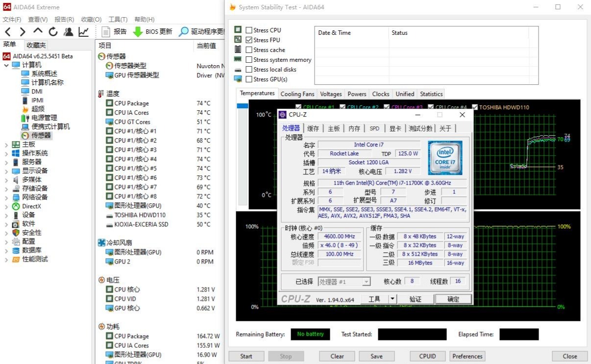The width and height of the screenshot is (591, 364).
Task: Expand the 存储设备 tree node
Action: [6, 188]
